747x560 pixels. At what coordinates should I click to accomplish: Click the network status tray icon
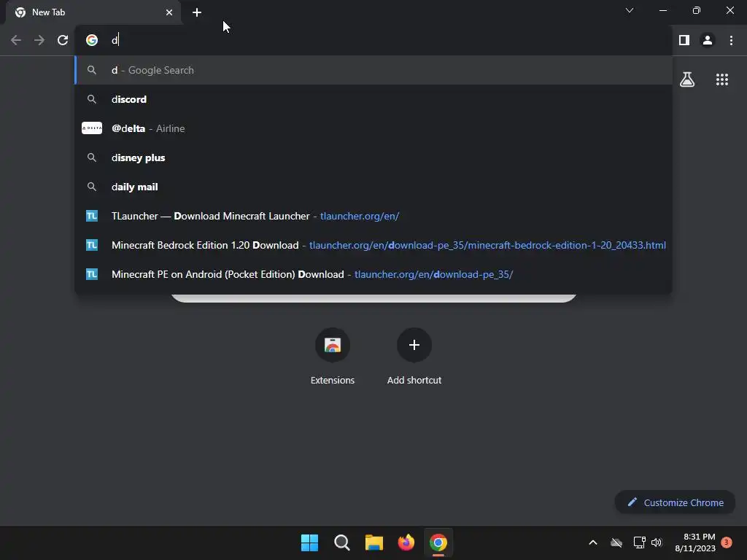tap(639, 542)
